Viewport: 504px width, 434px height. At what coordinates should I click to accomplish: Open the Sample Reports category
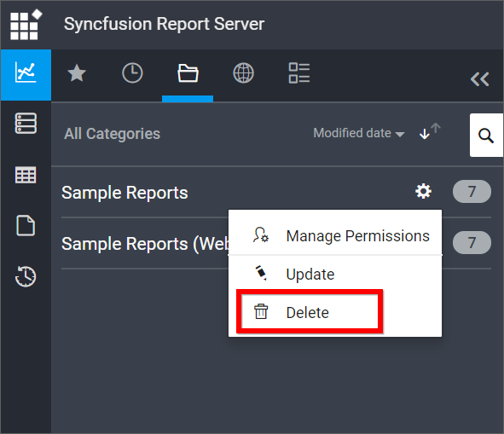[x=125, y=193]
